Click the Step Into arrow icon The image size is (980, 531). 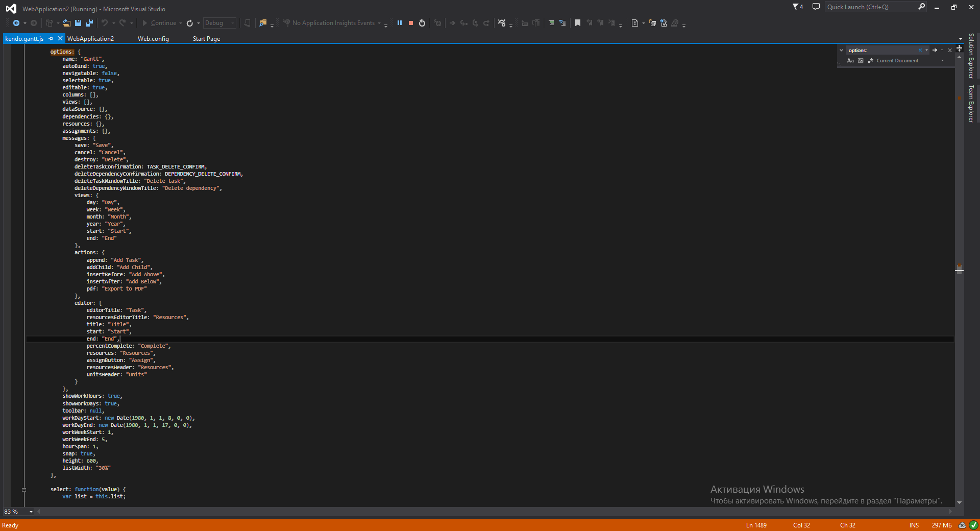point(464,23)
